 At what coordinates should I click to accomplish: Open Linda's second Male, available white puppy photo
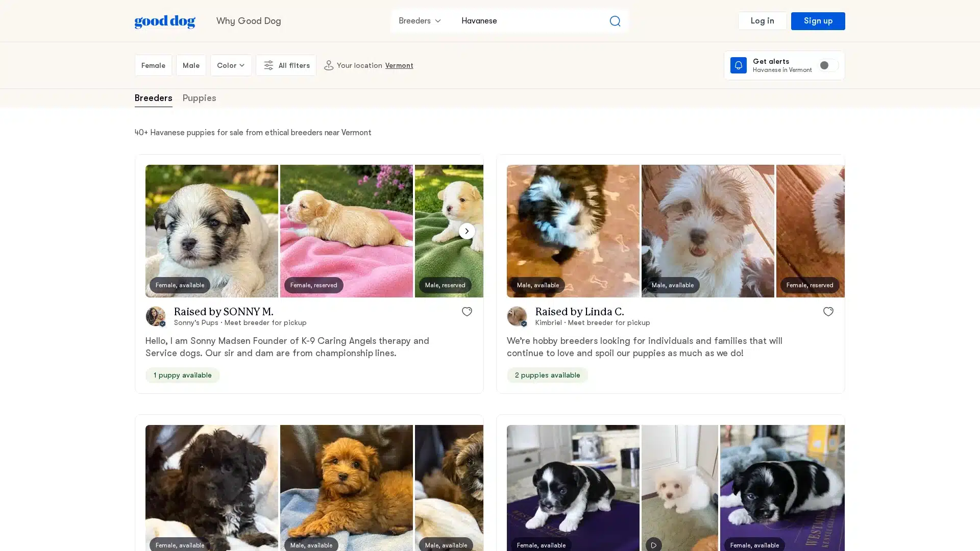708,231
